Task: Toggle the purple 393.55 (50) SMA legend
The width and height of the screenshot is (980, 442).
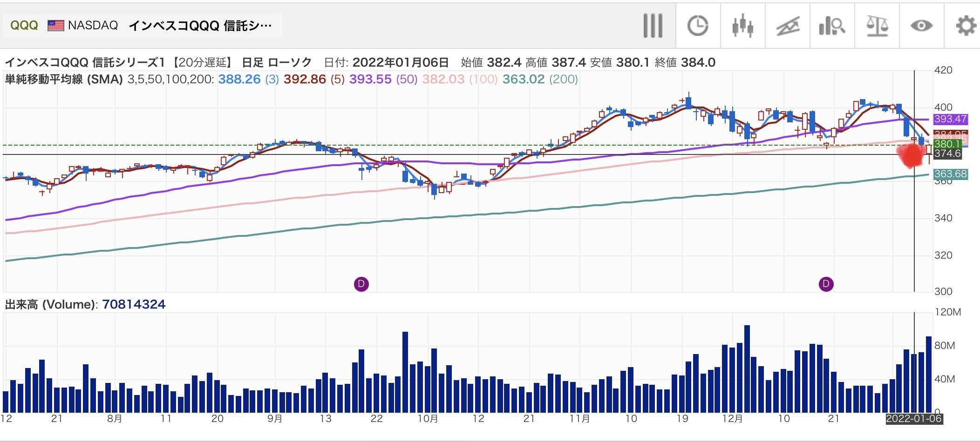Action: coord(383,80)
